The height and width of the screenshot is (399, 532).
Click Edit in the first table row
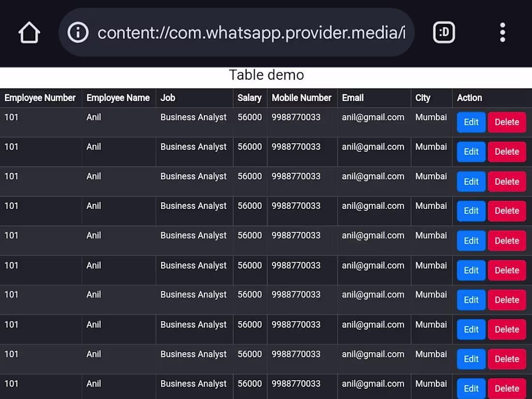pos(471,122)
